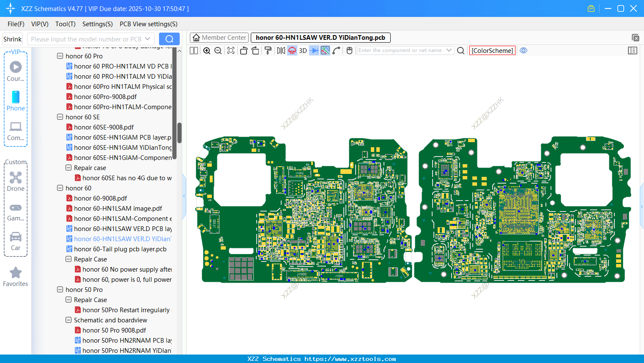Select the Game console category icon

16,212
